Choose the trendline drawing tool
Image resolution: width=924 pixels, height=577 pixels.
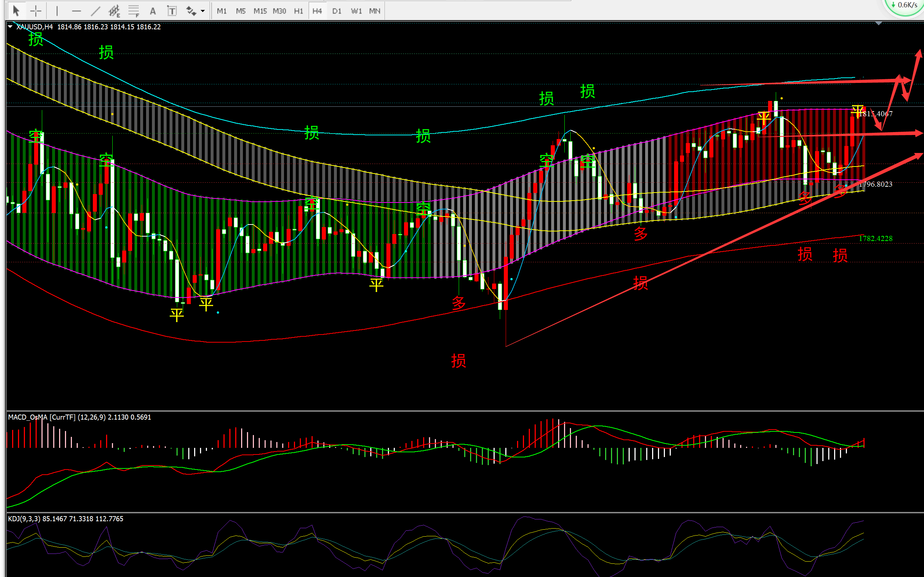point(95,11)
